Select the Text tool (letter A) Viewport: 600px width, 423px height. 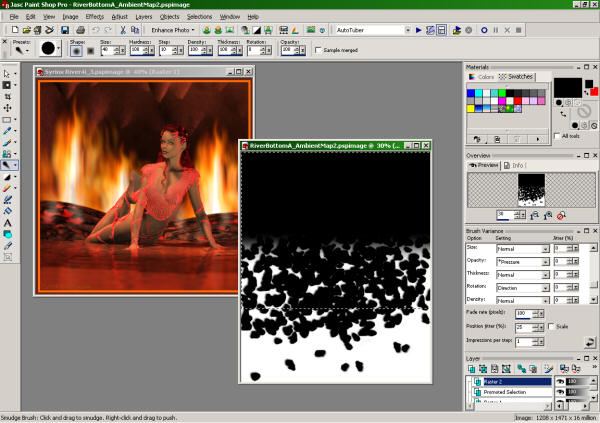tap(7, 223)
